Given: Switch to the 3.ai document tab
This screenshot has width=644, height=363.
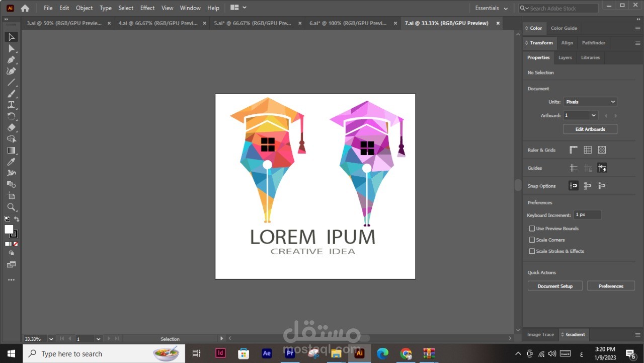Looking at the screenshot, I should pos(64,23).
